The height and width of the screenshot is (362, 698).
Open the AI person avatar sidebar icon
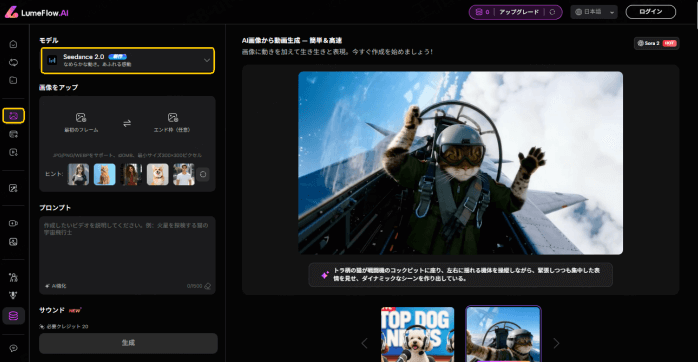(13, 277)
